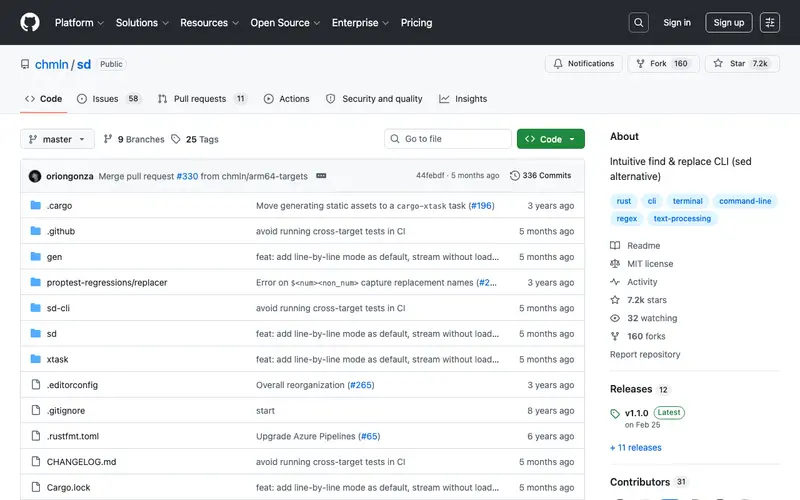Click the Pricing link
Screen dimensions: 800x500
(416, 23)
